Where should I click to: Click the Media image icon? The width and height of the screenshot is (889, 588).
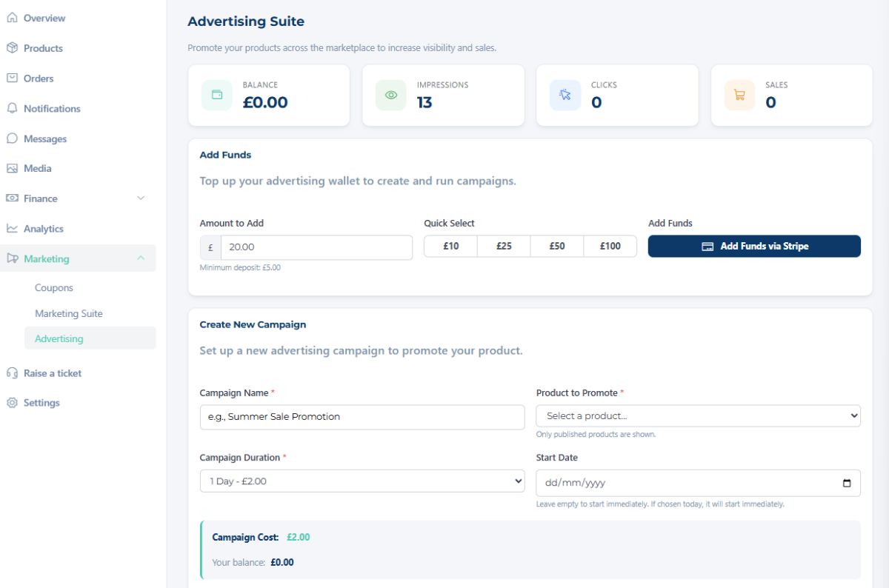pos(12,168)
